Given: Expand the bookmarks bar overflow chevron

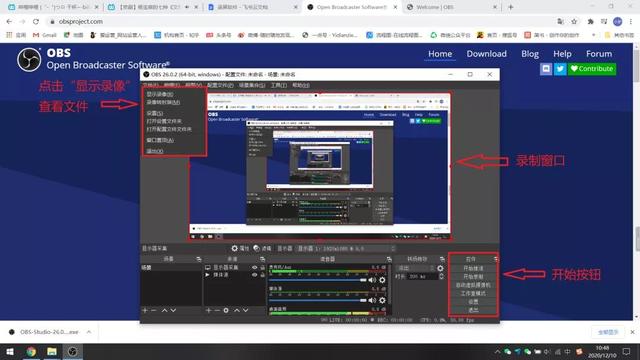Looking at the screenshot, I should 593,35.
